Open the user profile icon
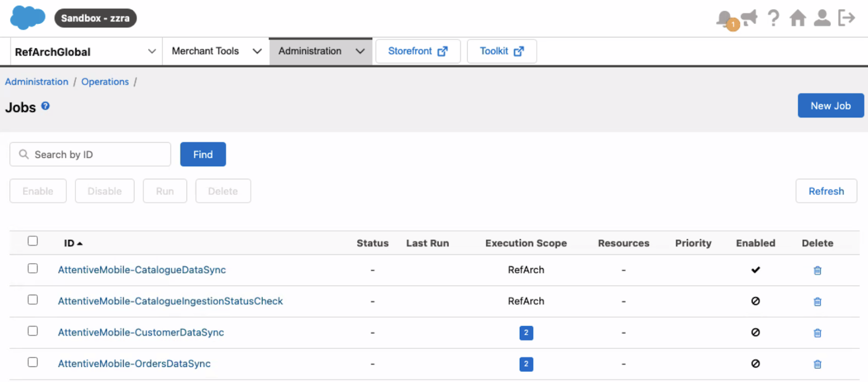Screen dimensions: 868x382 pos(822,18)
